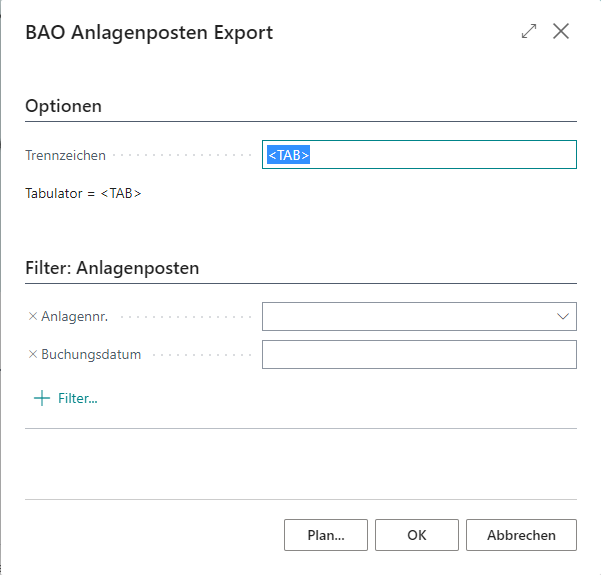Click the Filter... link
This screenshot has height=575, width=601.
(78, 398)
